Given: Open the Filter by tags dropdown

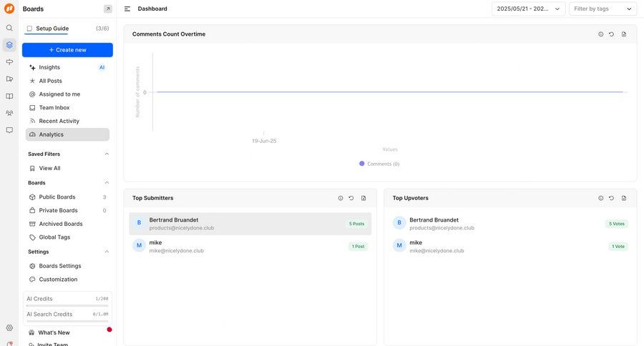Looking at the screenshot, I should tap(602, 9).
